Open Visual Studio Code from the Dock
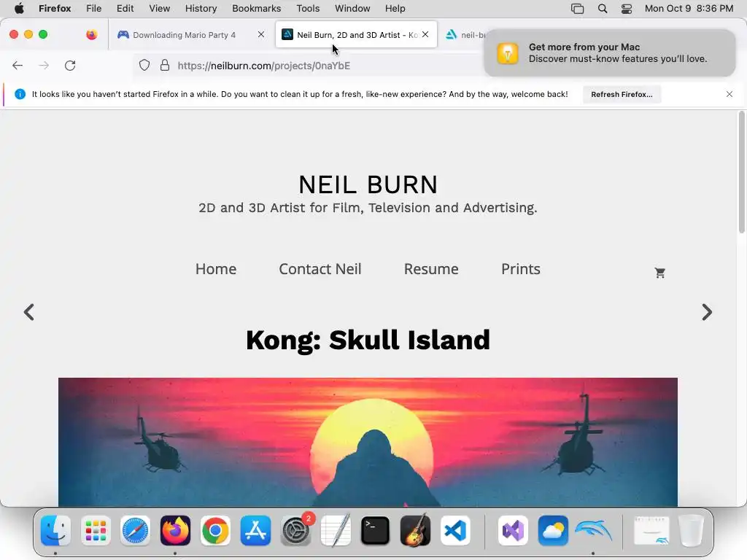This screenshot has width=747, height=560. 455,531
